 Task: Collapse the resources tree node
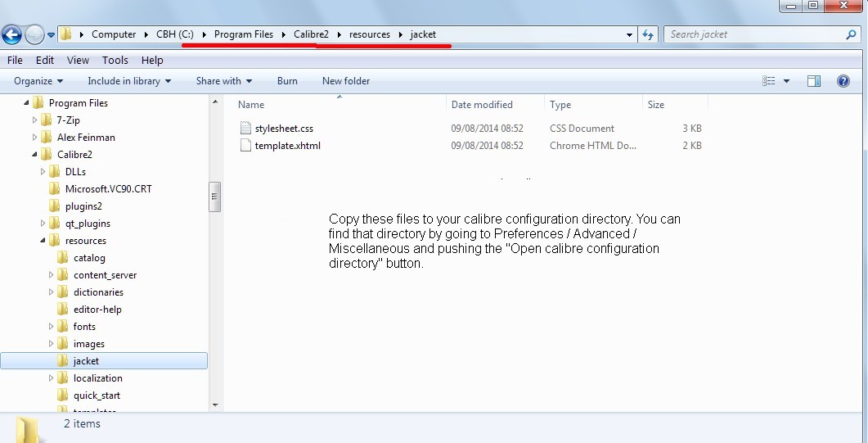(x=43, y=240)
